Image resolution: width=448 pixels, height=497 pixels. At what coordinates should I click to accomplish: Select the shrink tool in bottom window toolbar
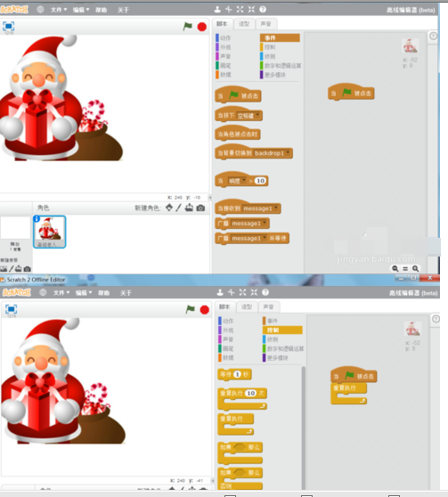pyautogui.click(x=254, y=292)
